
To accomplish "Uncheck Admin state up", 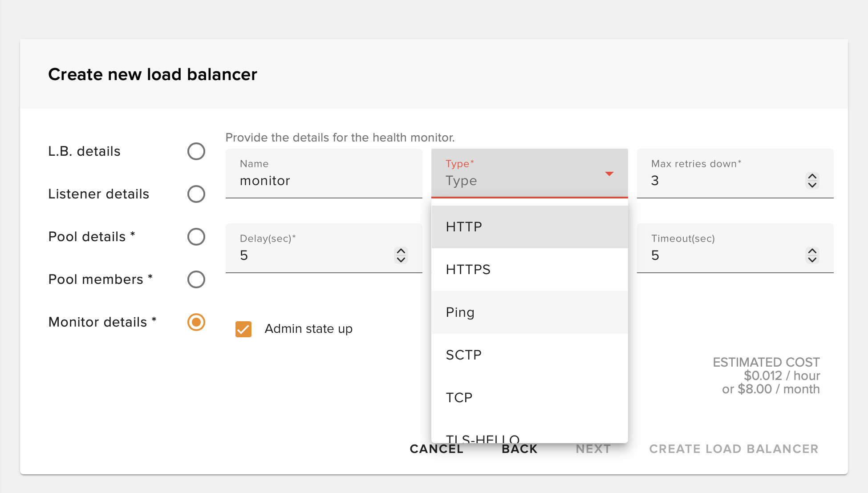I will [243, 329].
